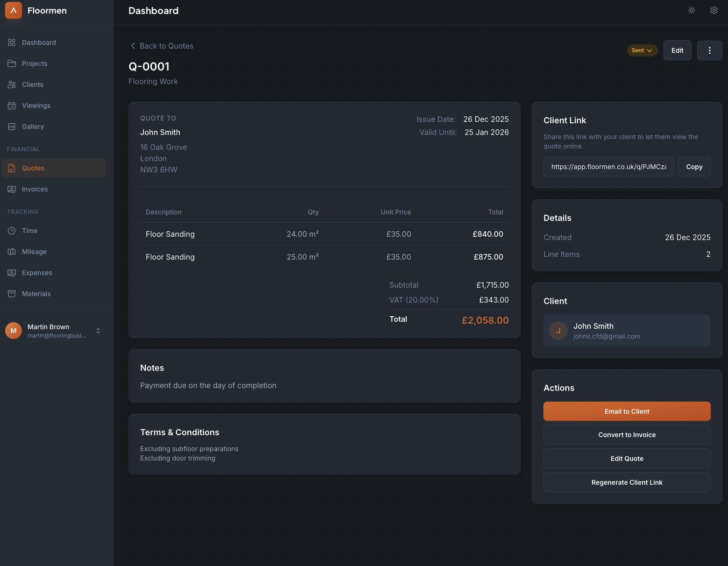Navigate to Expenses in the sidebar
This screenshot has height=566, width=728.
37,273
